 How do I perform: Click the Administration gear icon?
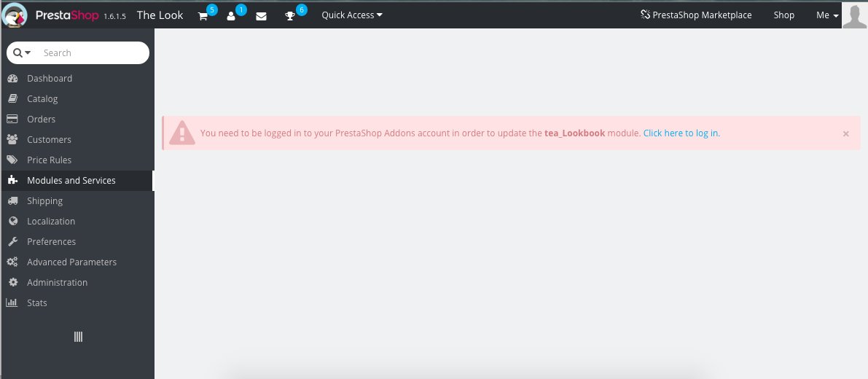point(13,282)
